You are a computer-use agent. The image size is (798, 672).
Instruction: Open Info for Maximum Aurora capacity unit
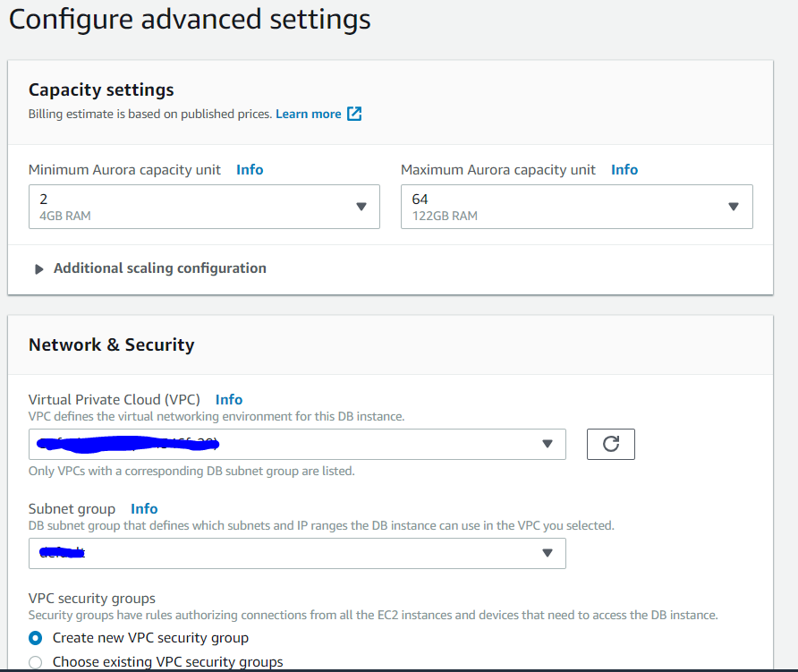[624, 169]
